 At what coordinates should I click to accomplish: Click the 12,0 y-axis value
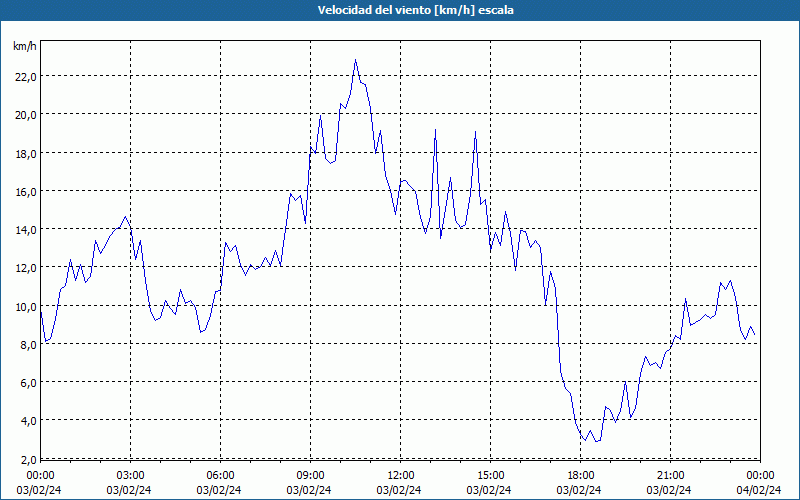[26, 268]
